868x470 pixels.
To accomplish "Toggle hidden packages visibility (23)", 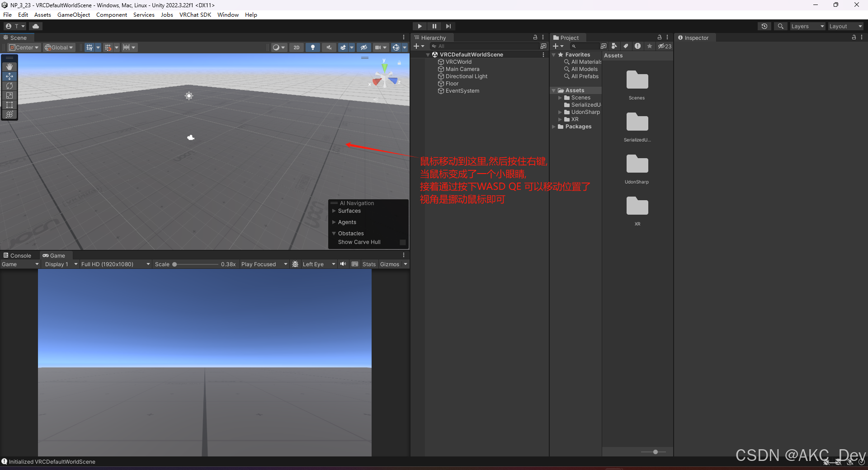I will click(665, 46).
